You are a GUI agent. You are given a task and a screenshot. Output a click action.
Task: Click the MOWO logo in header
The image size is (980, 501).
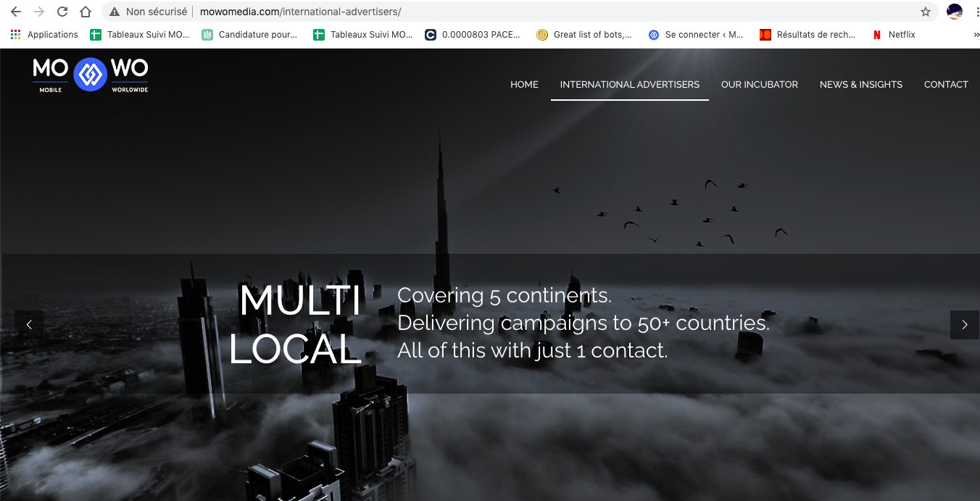[91, 74]
